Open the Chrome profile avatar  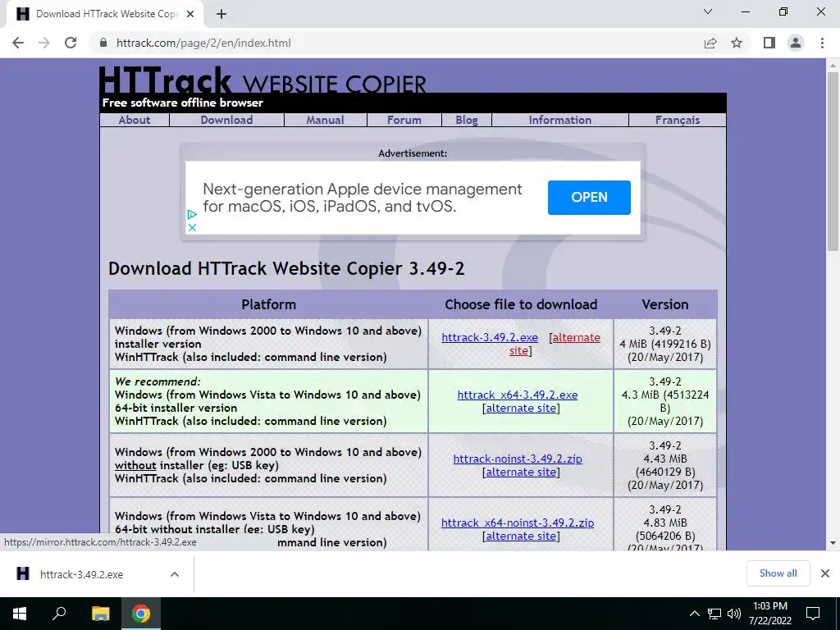(796, 43)
